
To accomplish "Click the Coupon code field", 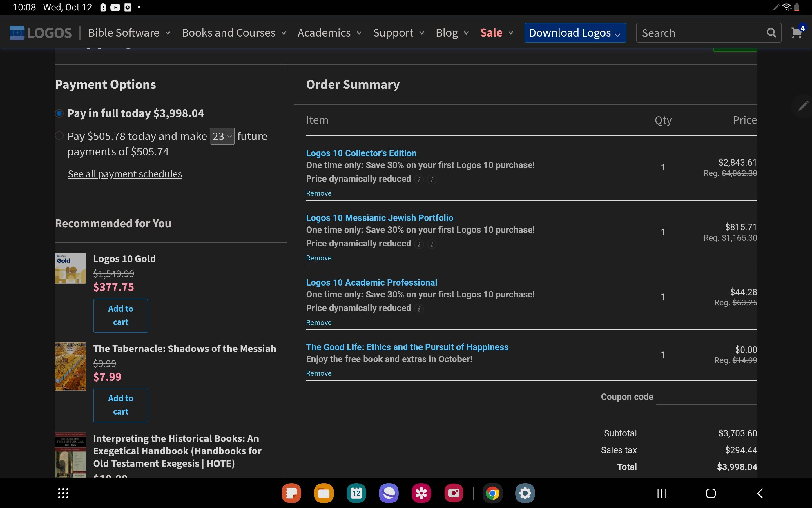I will [x=706, y=397].
